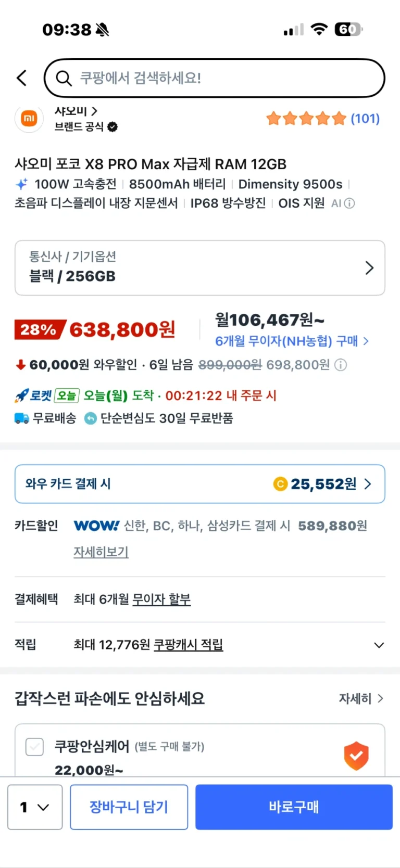Open 와우 카드 결제 시 banner
Viewport: 400px width, 868px height.
tap(200, 484)
